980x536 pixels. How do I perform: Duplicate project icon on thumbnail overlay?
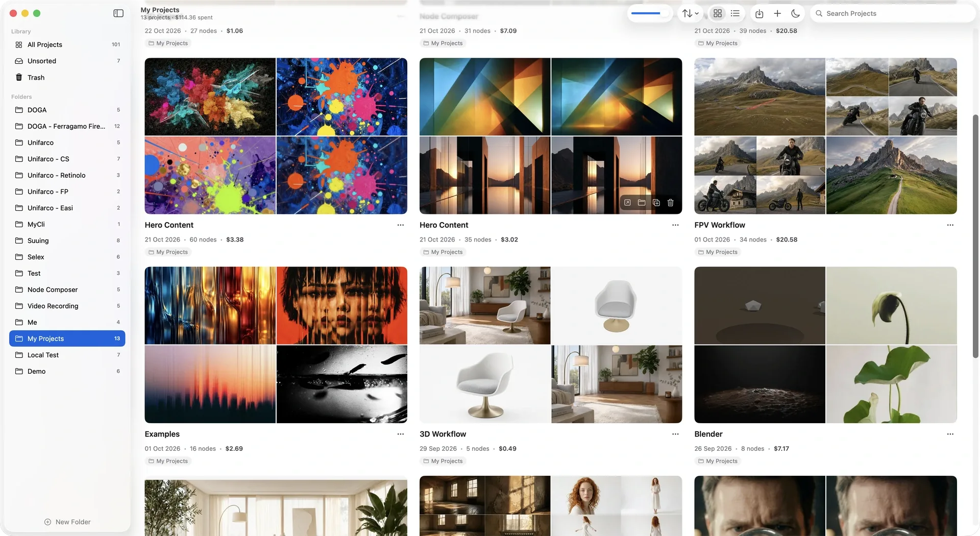click(656, 203)
